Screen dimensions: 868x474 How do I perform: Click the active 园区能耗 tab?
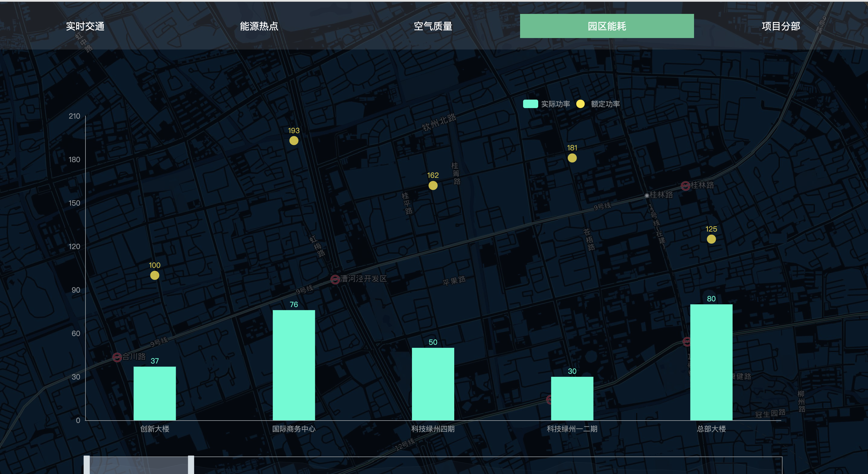606,26
